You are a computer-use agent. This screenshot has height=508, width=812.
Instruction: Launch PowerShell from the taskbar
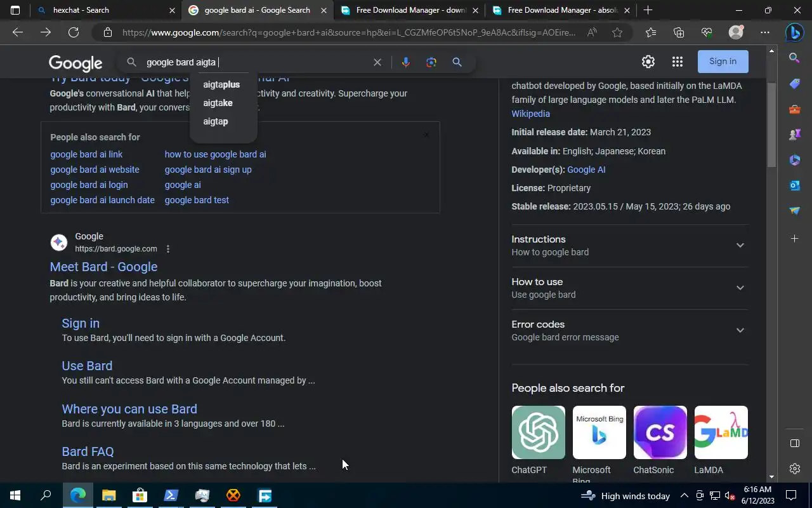pos(171,496)
